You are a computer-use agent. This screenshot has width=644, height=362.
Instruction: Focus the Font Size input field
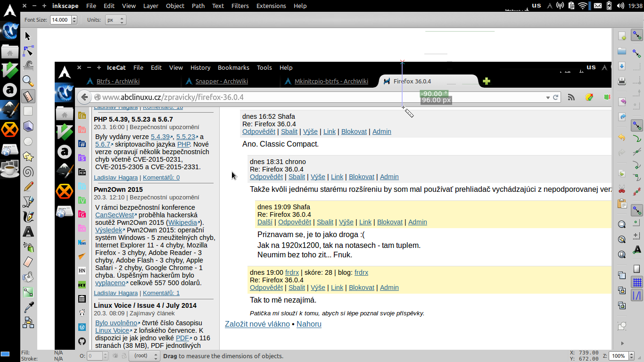pos(60,20)
